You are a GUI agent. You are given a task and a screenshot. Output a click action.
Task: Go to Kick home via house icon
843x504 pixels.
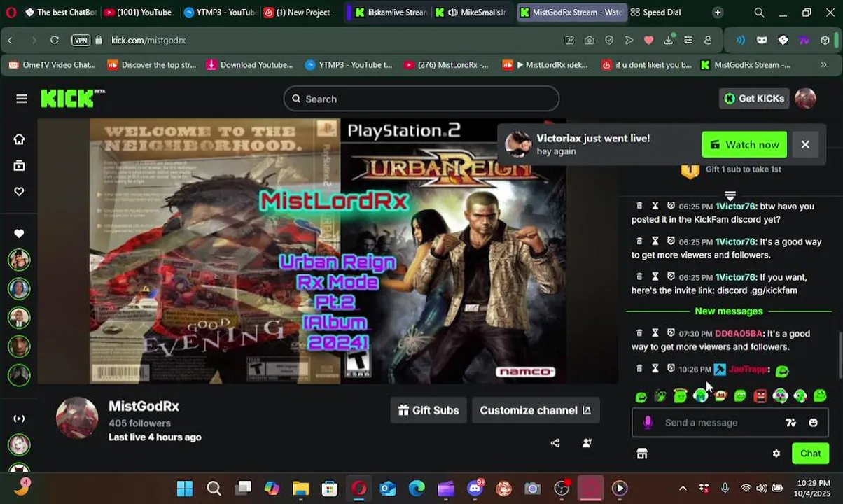19,139
